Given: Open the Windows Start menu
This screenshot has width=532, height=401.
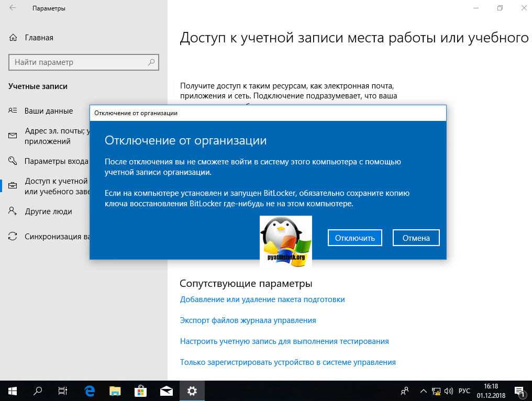Looking at the screenshot, I should (12, 391).
